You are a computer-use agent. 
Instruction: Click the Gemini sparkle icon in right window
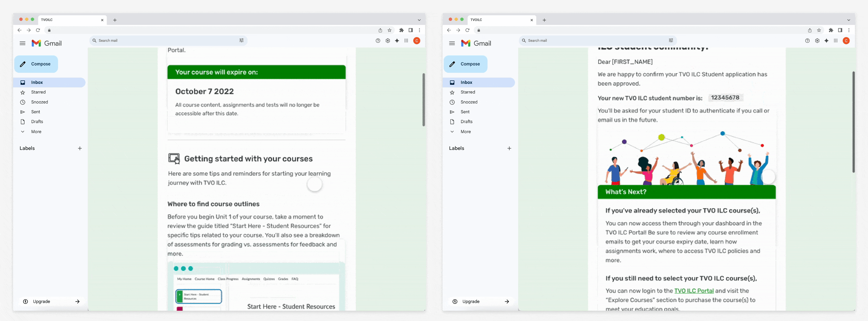point(826,41)
